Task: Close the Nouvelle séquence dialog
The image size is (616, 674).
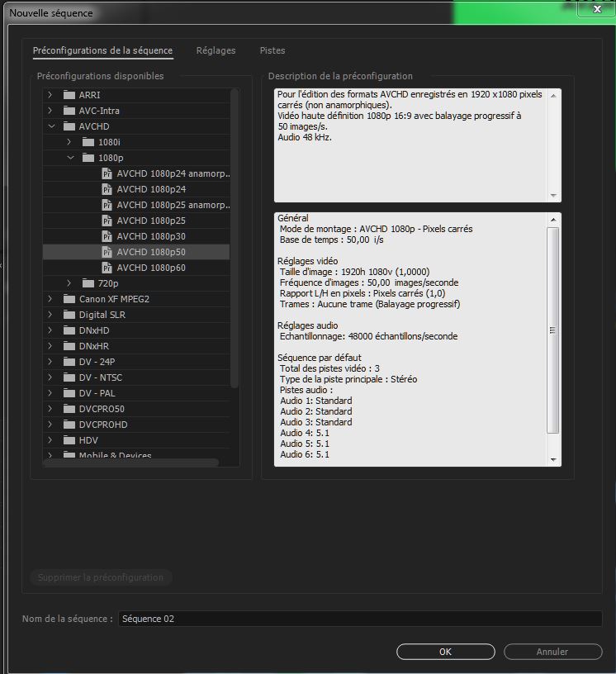Action: 597,9
